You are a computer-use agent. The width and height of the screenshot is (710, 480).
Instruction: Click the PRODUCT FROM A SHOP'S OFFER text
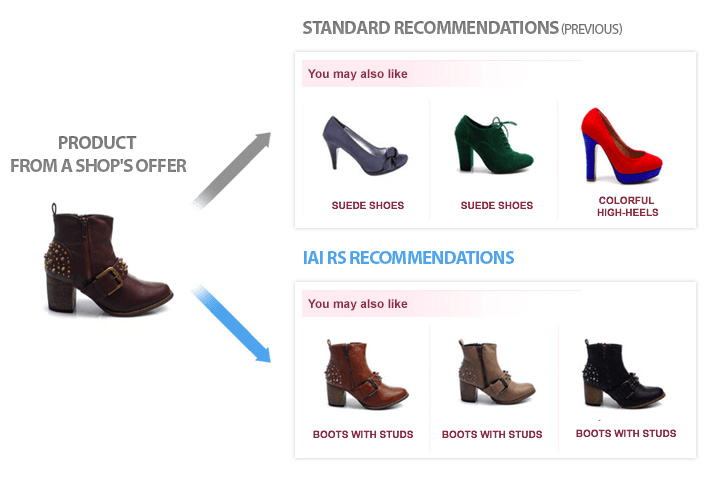[x=98, y=154]
